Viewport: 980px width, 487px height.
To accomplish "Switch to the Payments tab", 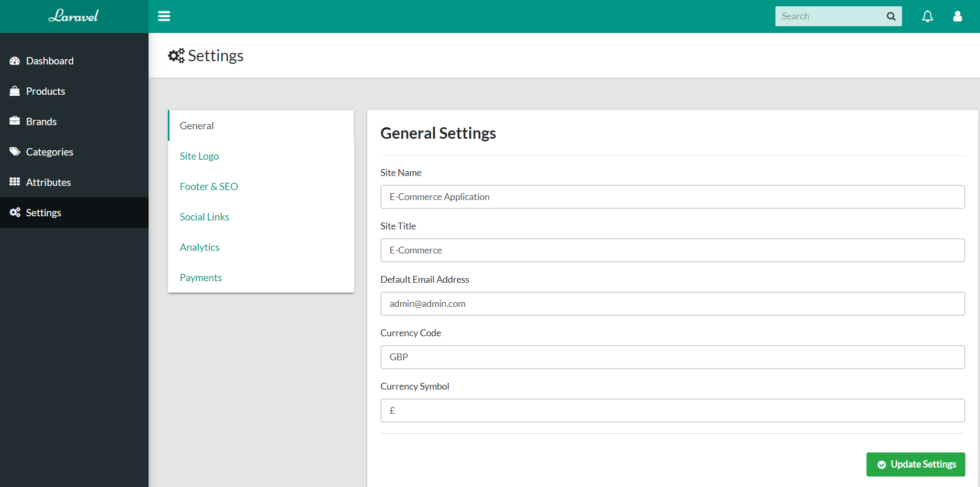I will tap(200, 277).
